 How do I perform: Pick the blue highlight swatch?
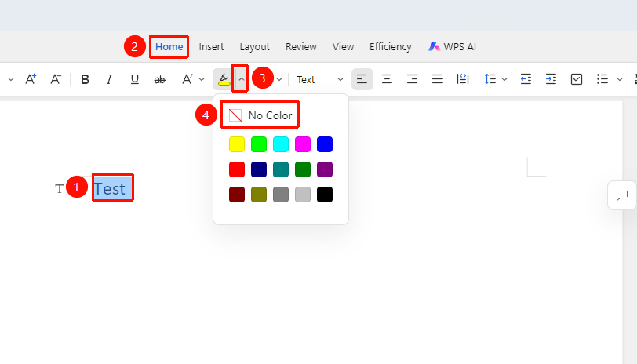(325, 144)
